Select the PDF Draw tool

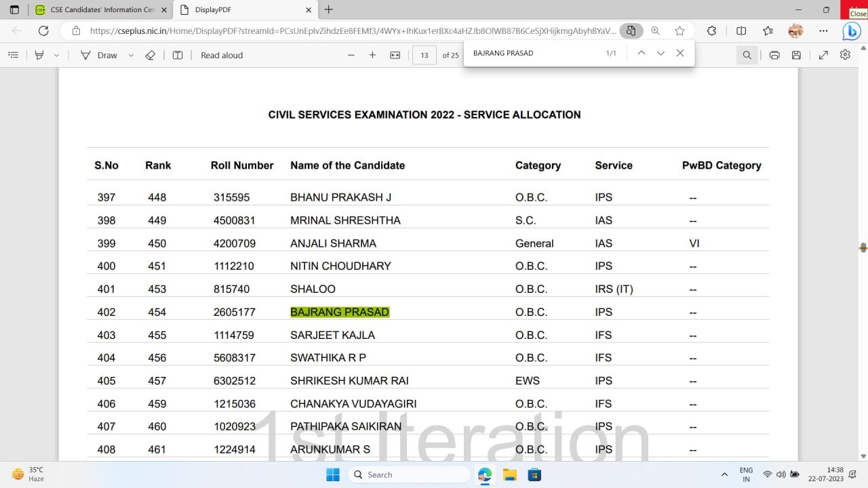[x=99, y=55]
